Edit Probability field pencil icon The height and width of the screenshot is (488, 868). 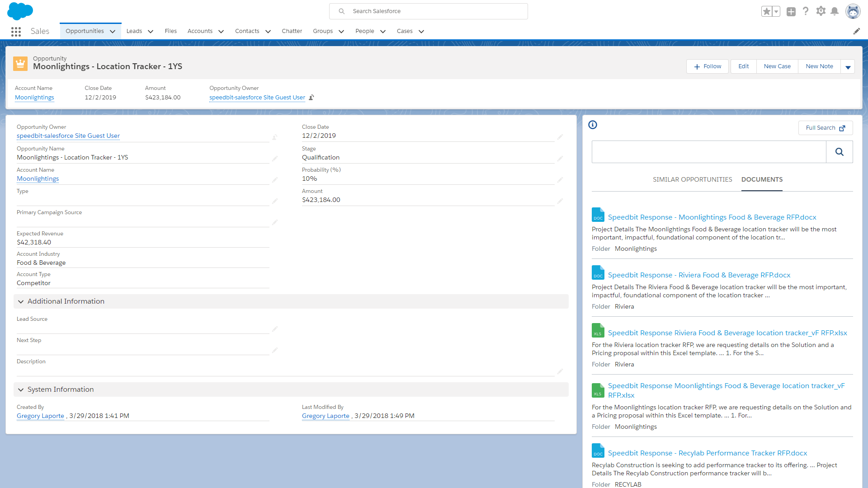pos(560,180)
